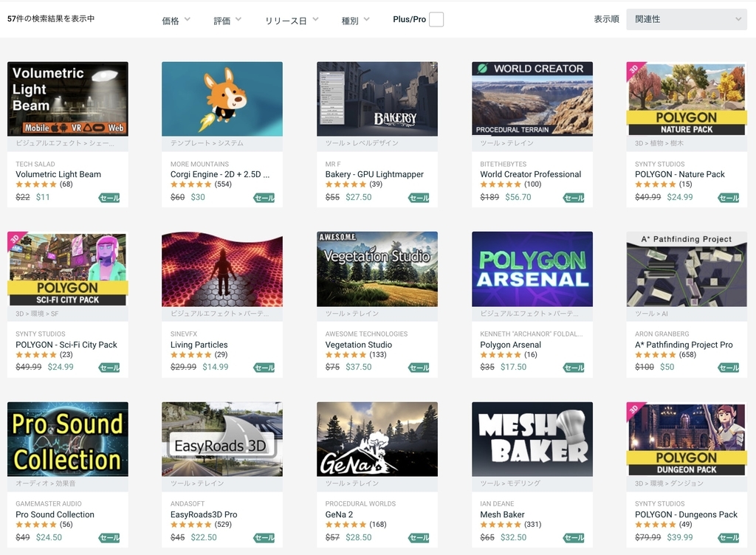Click the World Creator thumbnail
The height and width of the screenshot is (555, 756).
(532, 99)
